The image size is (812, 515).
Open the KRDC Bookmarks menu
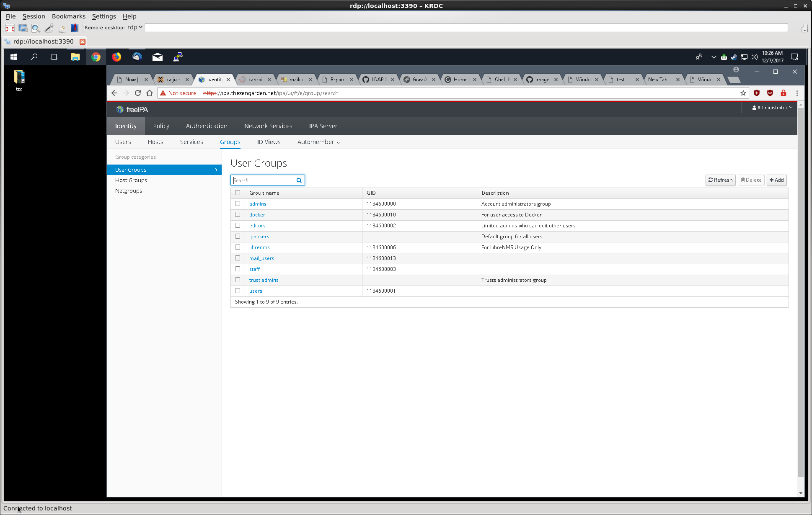pyautogui.click(x=69, y=16)
